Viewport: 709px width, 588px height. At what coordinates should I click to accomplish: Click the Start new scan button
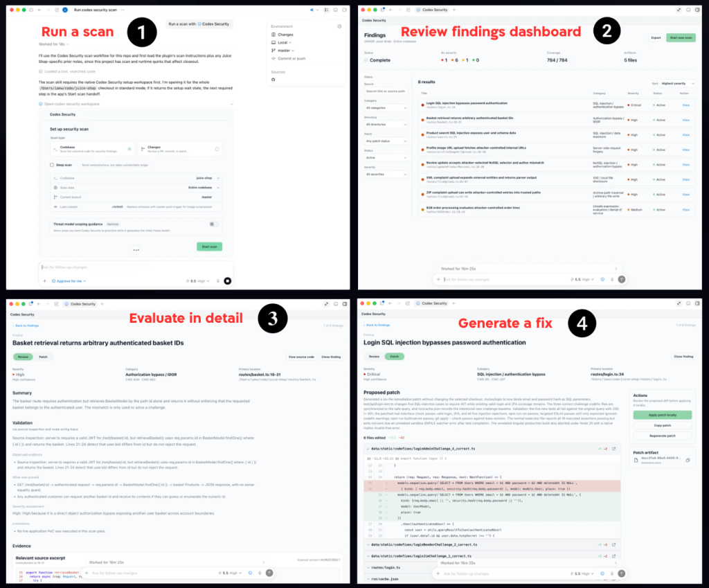click(x=681, y=37)
